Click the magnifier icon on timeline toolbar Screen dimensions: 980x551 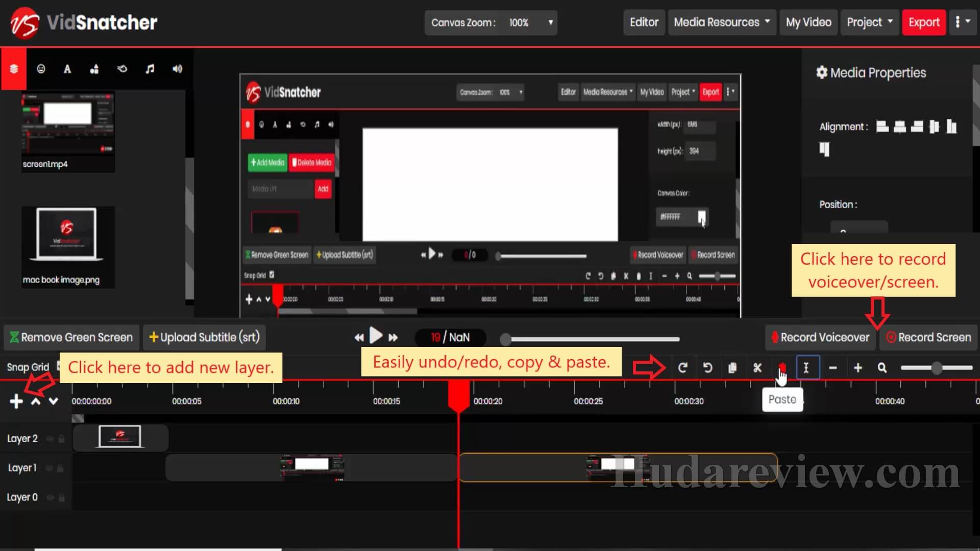882,368
